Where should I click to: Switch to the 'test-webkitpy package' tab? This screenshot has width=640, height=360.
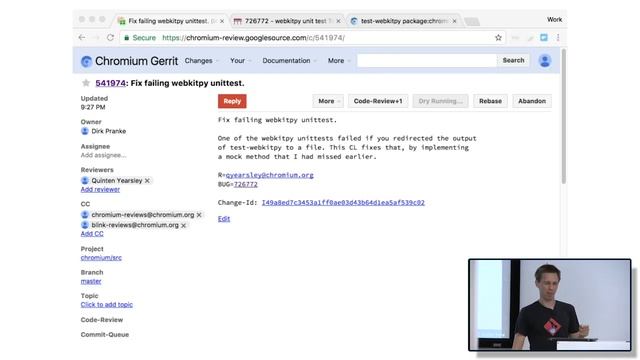[x=403, y=21]
